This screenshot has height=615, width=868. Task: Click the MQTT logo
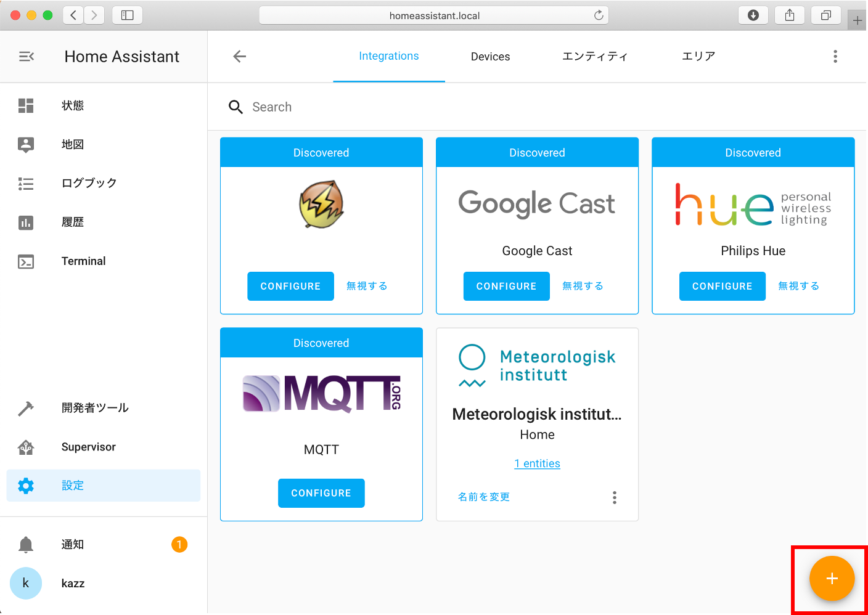click(321, 394)
